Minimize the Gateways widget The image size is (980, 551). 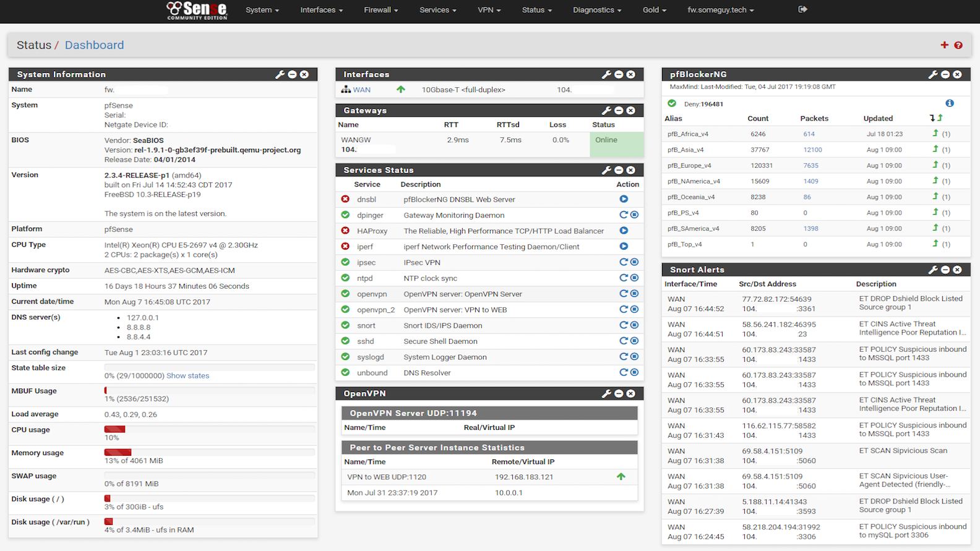(x=619, y=111)
